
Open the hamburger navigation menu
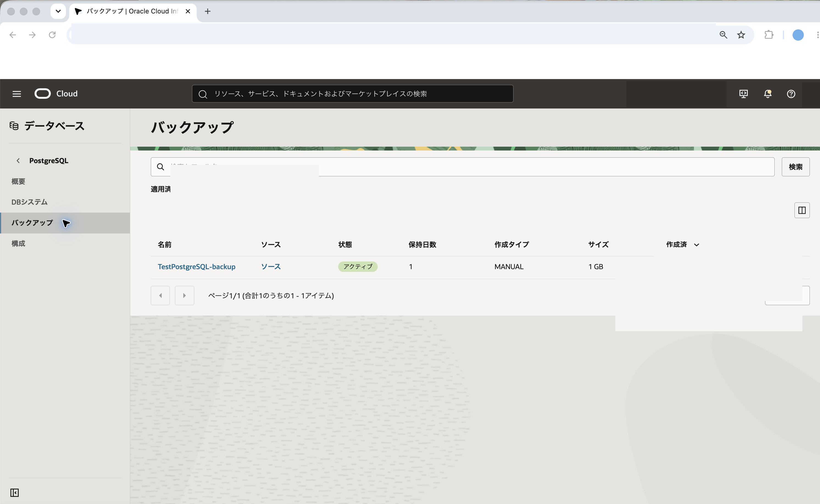pos(17,94)
